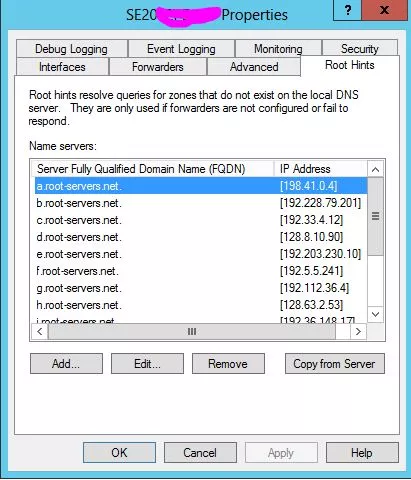Image resolution: width=411 pixels, height=480 pixels.
Task: Open the Security tab
Action: (360, 49)
